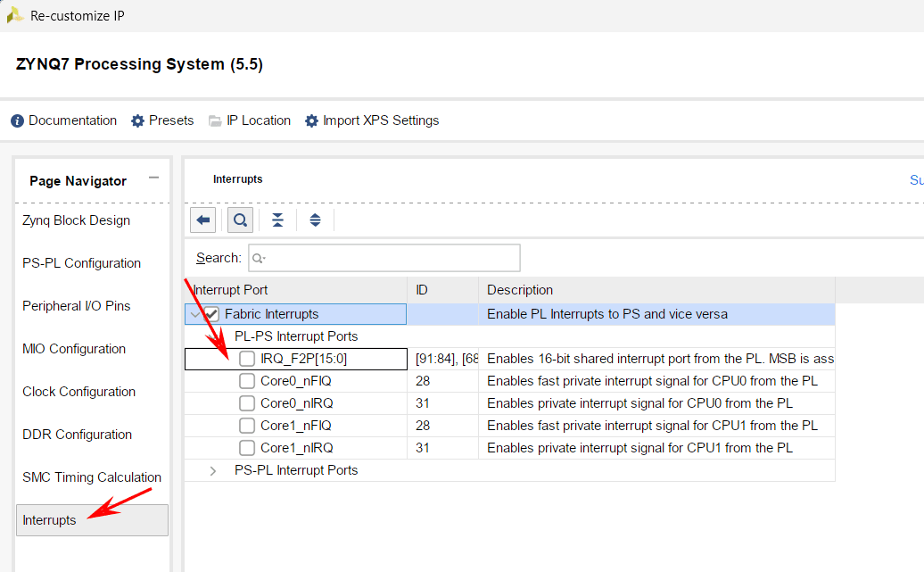Image resolution: width=924 pixels, height=572 pixels.
Task: Enable the Core1_nIRQ checkbox
Action: click(x=247, y=448)
